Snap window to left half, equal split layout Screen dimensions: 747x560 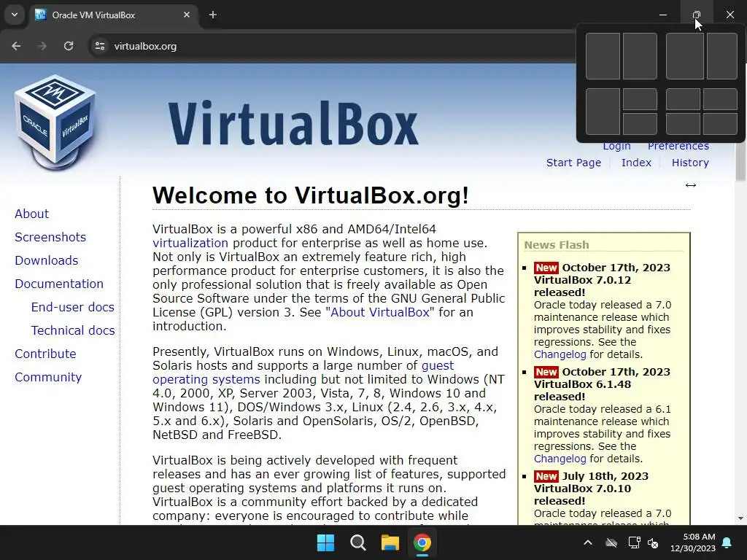(603, 56)
